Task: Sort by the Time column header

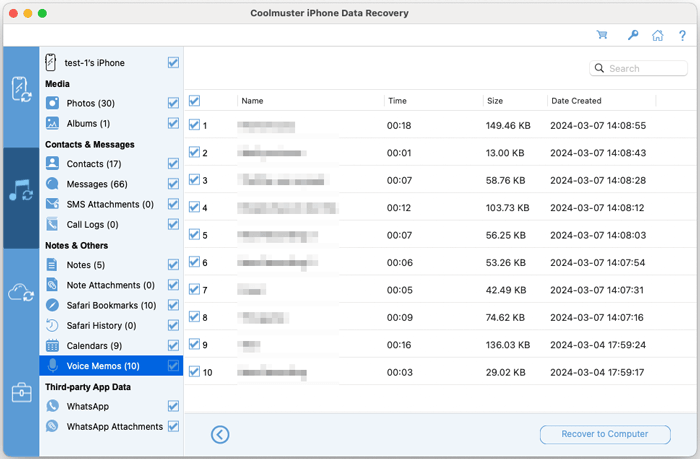Action: click(397, 101)
